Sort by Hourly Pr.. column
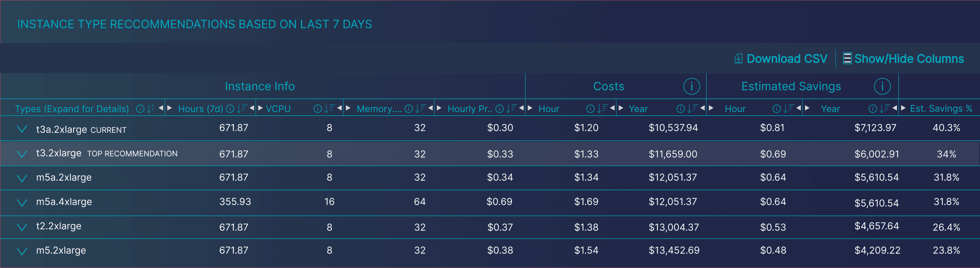Image resolution: width=980 pixels, height=268 pixels. [511, 109]
